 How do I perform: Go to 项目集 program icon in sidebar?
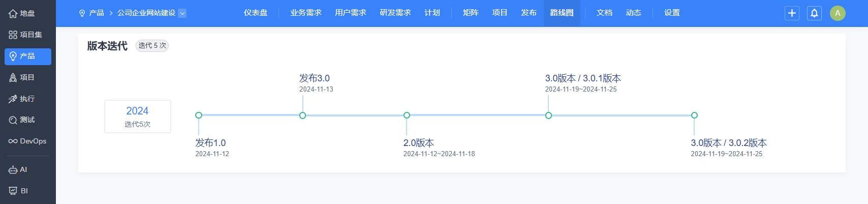[x=13, y=35]
